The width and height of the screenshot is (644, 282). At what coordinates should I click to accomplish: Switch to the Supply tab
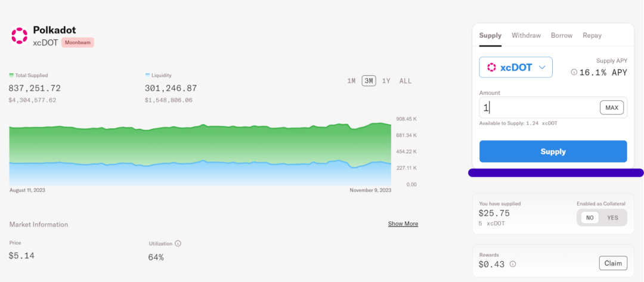tap(490, 35)
